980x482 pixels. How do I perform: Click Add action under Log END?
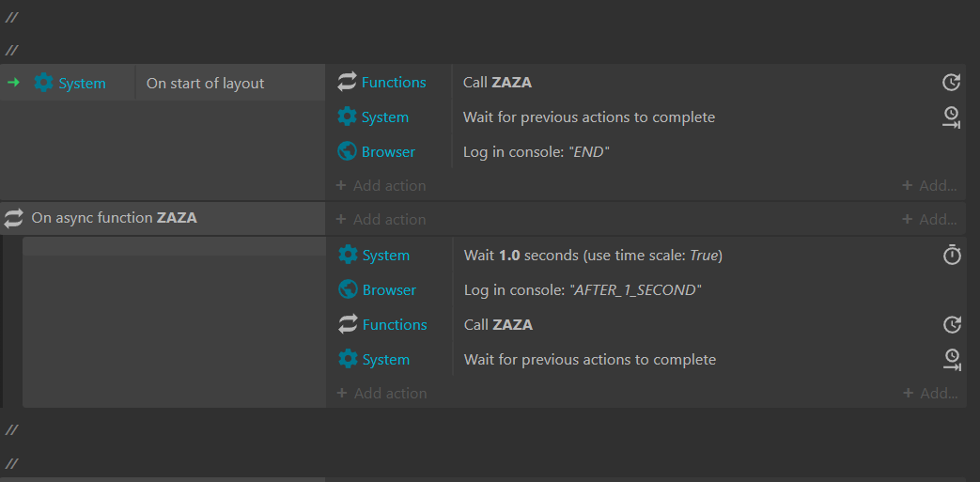coord(381,186)
